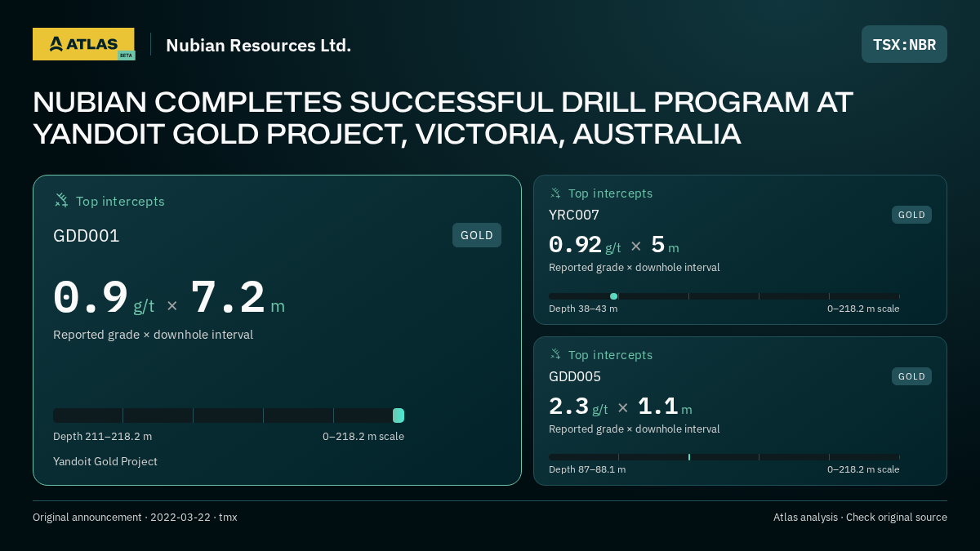Click the 'Yandoit Gold Project' label
The width and height of the screenshot is (980, 551).
coord(105,461)
